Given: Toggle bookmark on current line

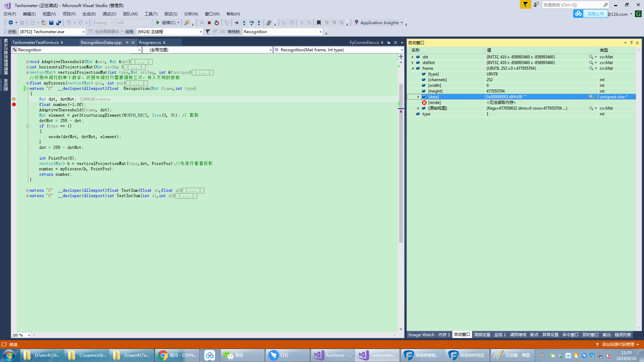Looking at the screenshot, I should tap(319, 23).
